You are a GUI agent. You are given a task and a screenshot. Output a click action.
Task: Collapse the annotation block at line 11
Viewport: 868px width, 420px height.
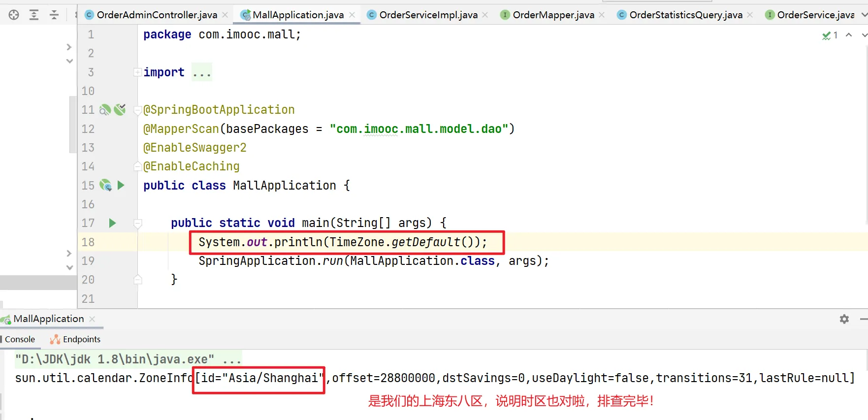(x=137, y=110)
